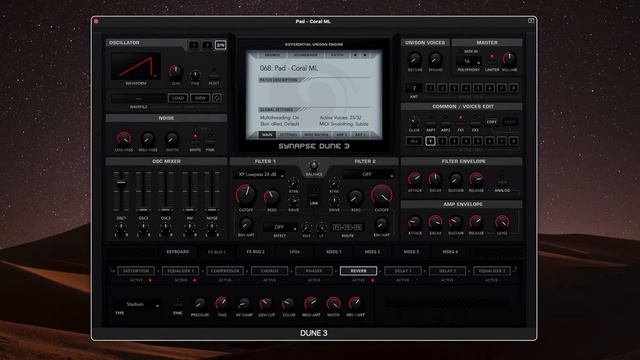Open the Filter 2 type dropdown showing Off
Image resolution: width=640 pixels, height=360 pixels.
[x=369, y=174]
